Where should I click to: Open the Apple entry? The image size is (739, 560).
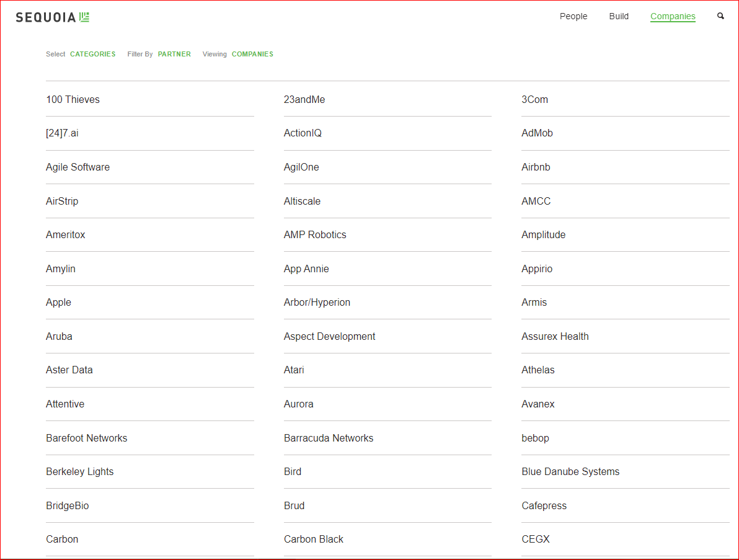tap(58, 302)
